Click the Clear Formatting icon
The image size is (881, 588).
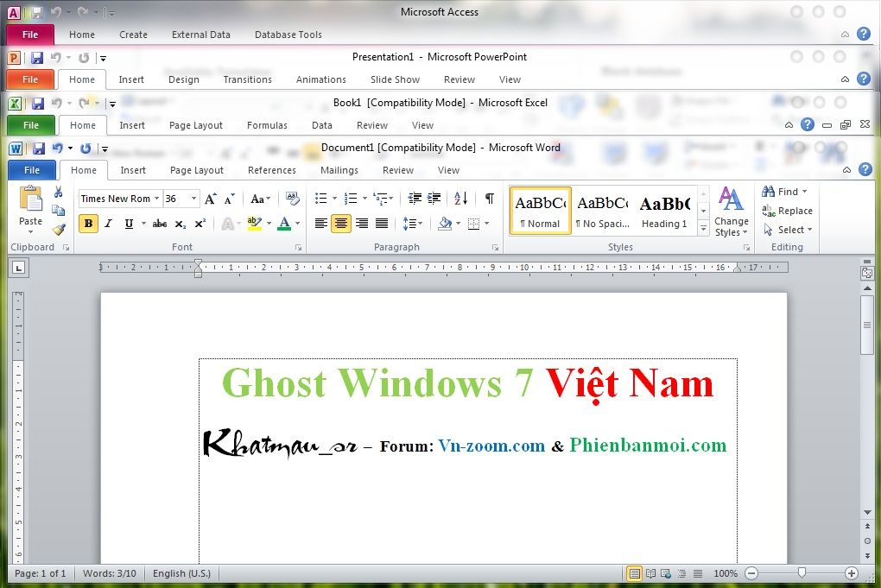click(292, 199)
